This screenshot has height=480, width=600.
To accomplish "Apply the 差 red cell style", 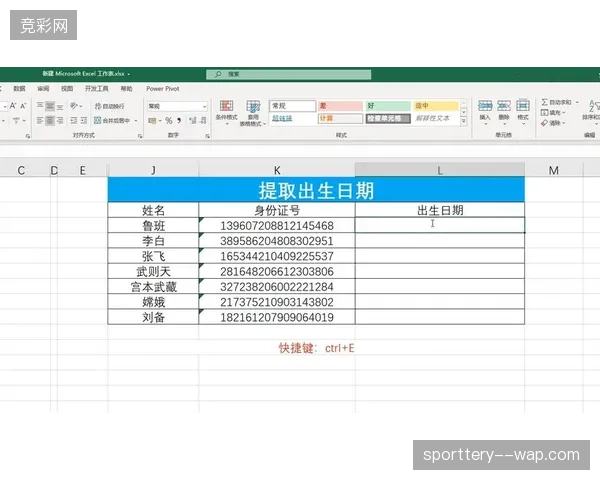I will (340, 106).
